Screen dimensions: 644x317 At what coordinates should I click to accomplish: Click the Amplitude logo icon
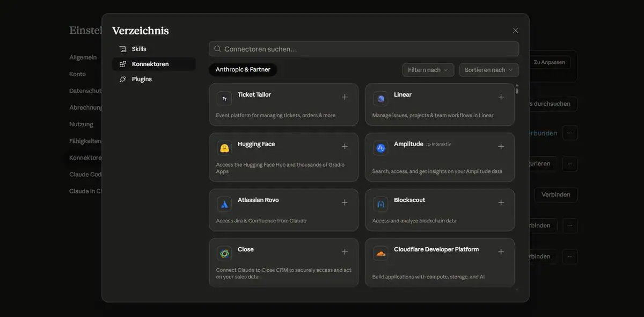(380, 148)
